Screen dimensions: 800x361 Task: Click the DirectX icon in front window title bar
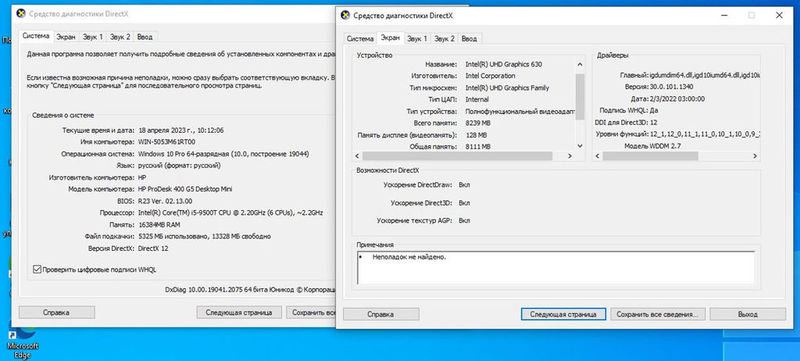click(345, 15)
